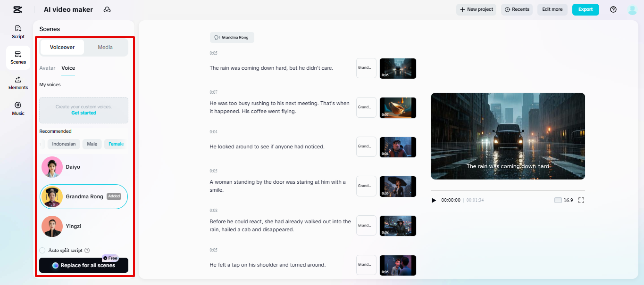Image resolution: width=644 pixels, height=285 pixels.
Task: Click the text 'The rain was coming down hard, but he didn't care.'
Action: tap(271, 68)
